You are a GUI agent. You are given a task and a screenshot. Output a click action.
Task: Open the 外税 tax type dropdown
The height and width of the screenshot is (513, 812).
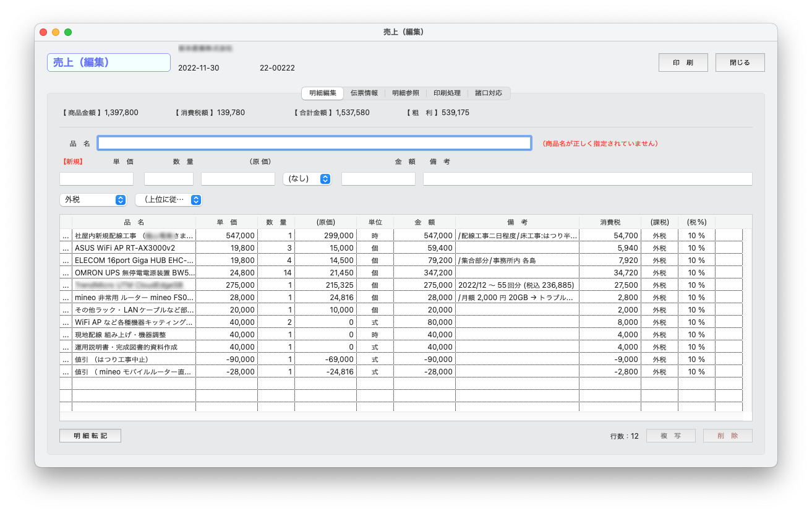(x=93, y=200)
